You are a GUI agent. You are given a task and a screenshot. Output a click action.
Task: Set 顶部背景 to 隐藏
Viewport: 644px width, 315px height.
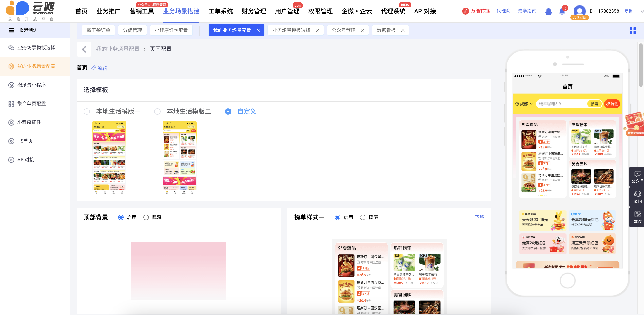point(146,217)
